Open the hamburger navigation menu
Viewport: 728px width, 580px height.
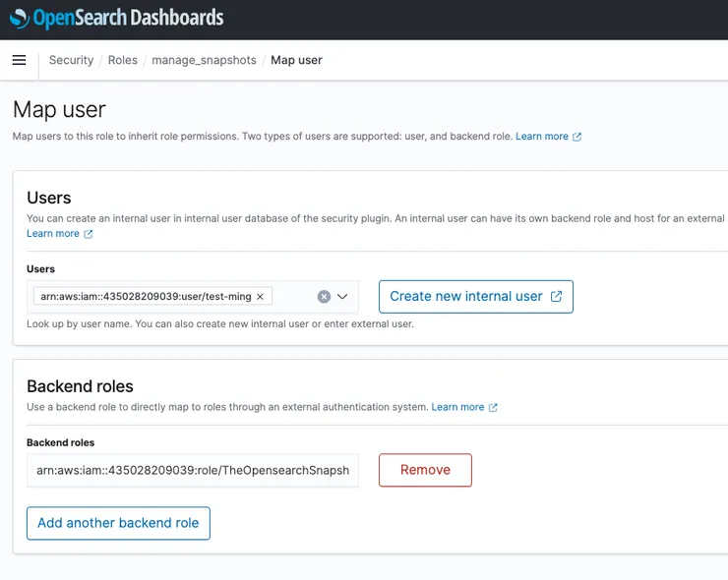(x=19, y=60)
